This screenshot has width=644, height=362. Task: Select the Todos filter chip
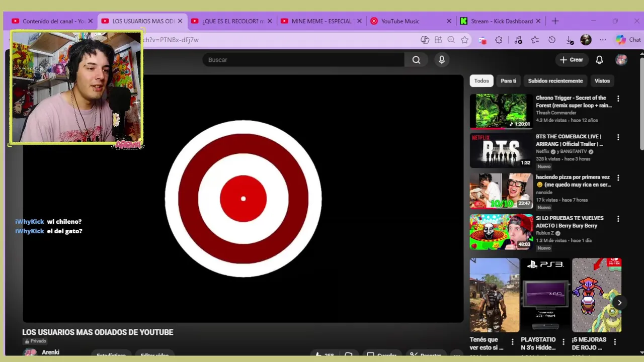[x=481, y=81]
